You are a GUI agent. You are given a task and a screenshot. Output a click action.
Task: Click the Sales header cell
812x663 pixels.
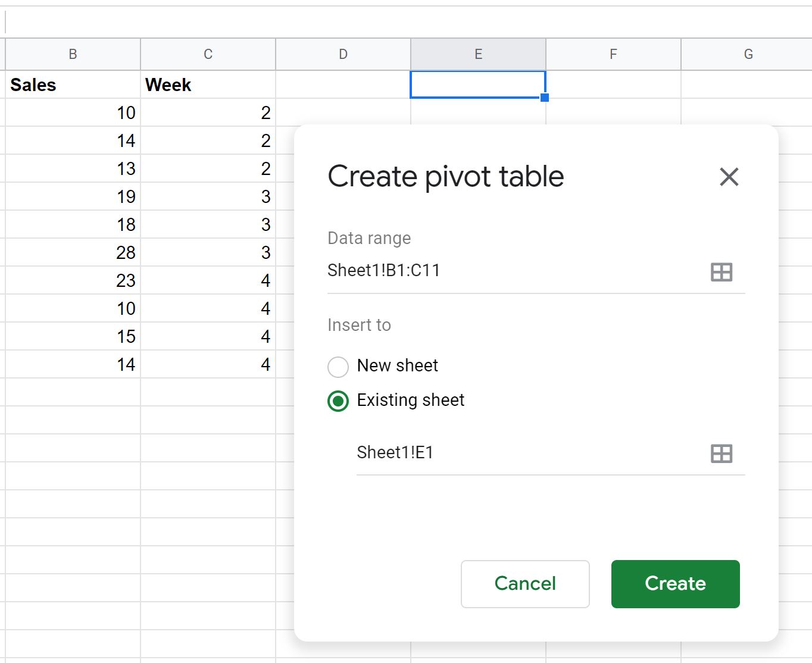[73, 85]
